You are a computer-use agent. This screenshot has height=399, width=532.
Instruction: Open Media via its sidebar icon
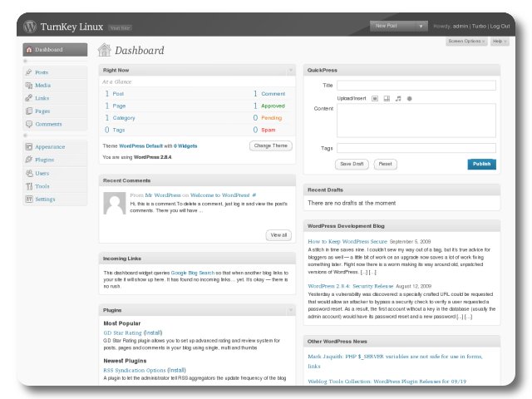tap(29, 85)
